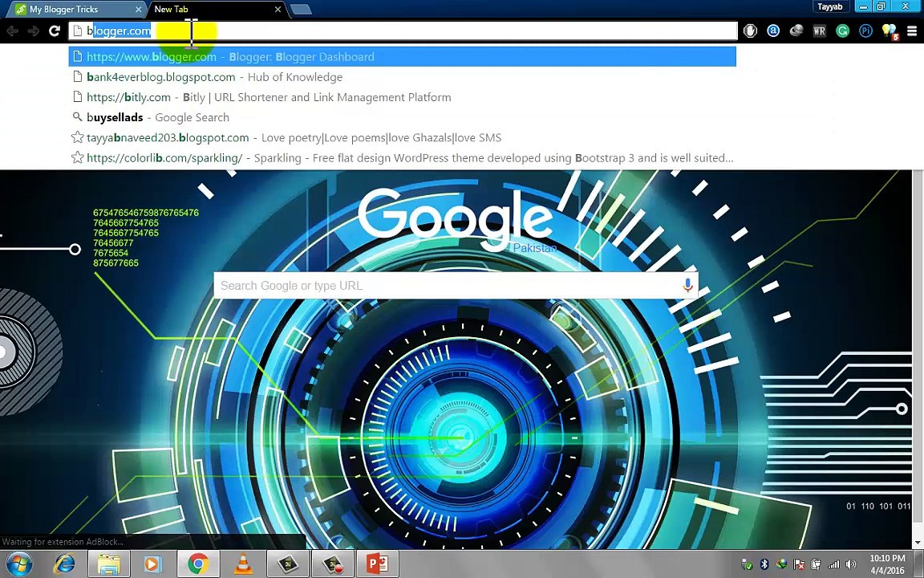This screenshot has height=578, width=924.
Task: Start voice search with microphone icon
Action: (x=687, y=286)
